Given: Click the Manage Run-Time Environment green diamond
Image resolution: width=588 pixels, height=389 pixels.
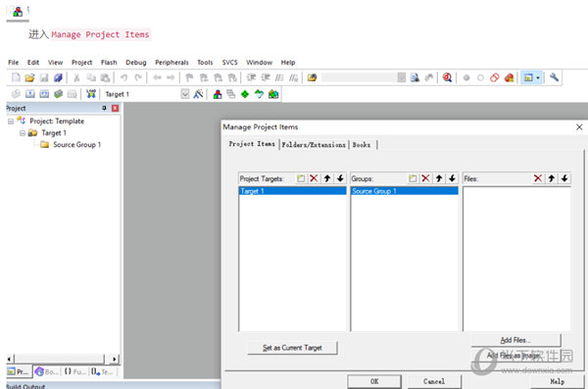Looking at the screenshot, I should tap(245, 94).
